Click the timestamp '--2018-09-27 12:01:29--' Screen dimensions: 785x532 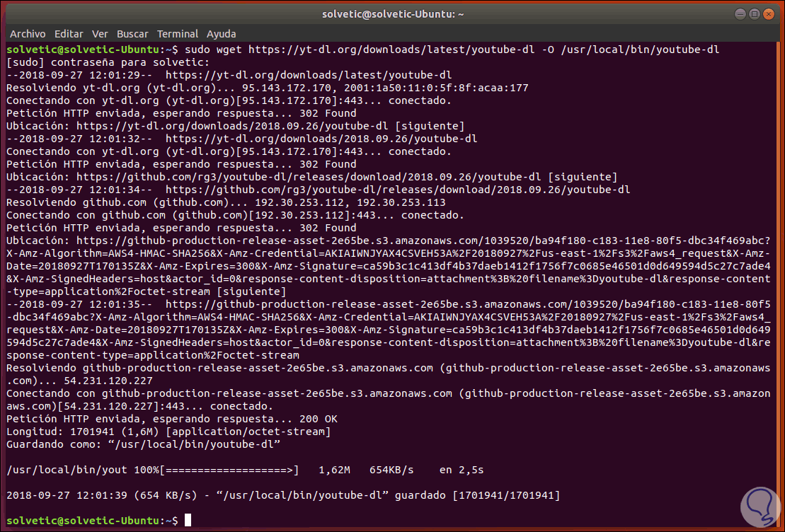coord(79,75)
